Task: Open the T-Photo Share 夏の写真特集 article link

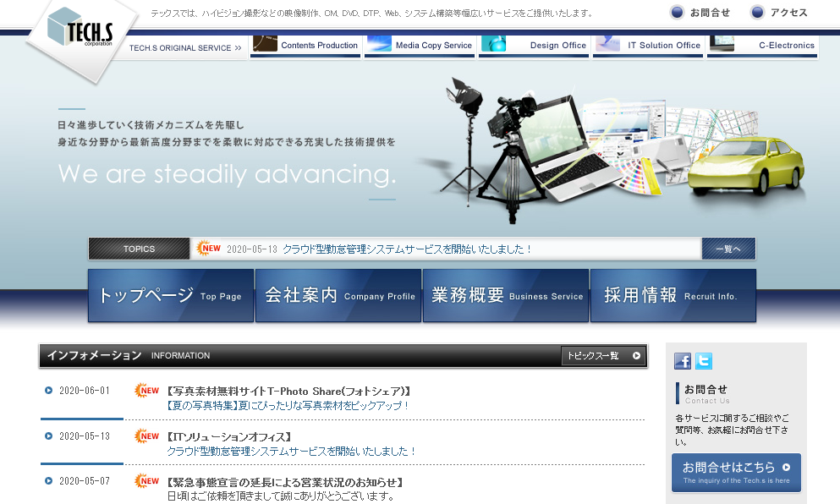Action: coord(288,405)
